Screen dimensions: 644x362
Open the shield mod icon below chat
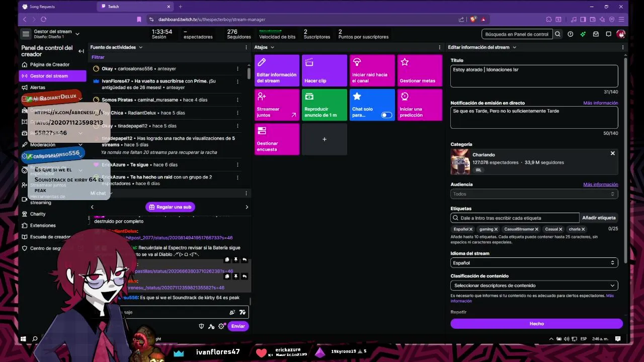(201, 326)
